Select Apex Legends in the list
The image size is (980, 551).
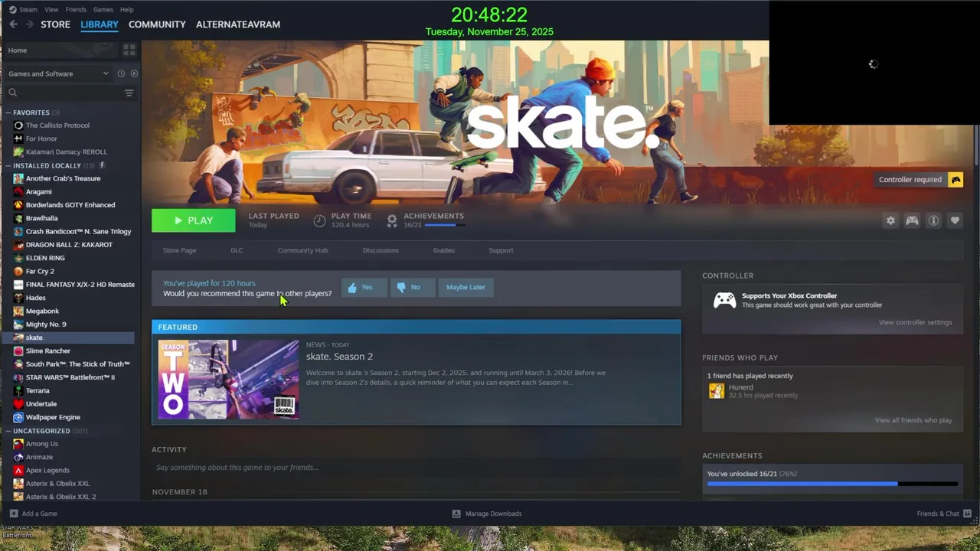tap(47, 471)
